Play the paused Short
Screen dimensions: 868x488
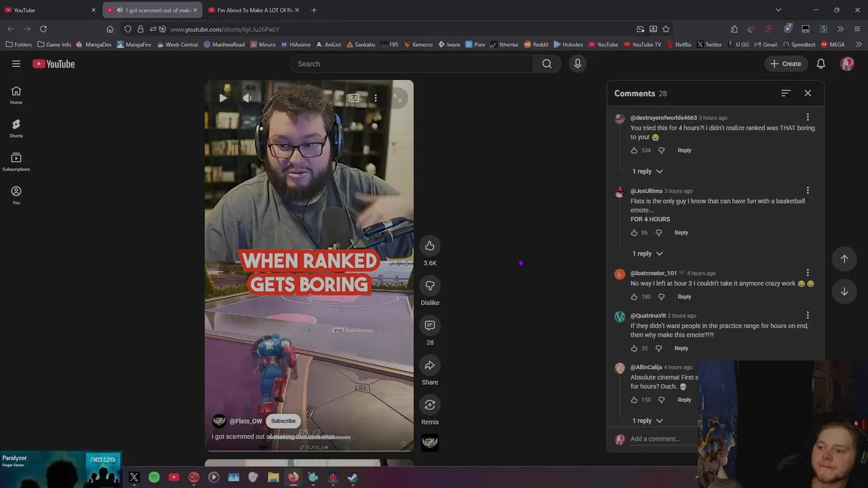pyautogui.click(x=223, y=98)
